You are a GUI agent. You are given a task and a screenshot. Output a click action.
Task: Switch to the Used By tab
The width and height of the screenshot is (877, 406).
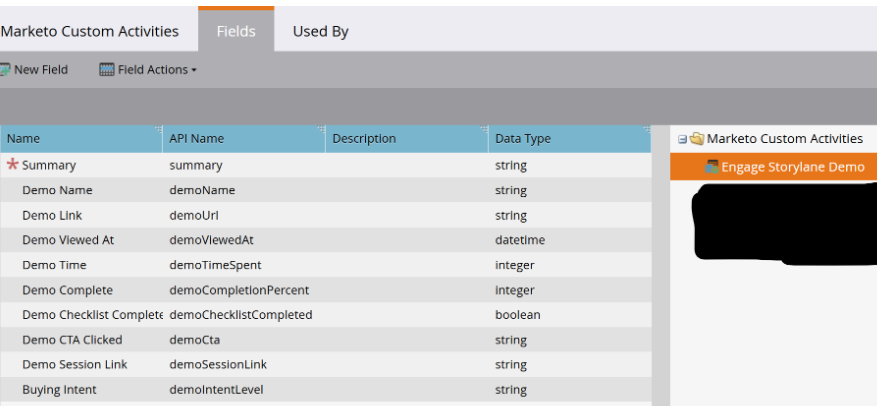click(320, 31)
